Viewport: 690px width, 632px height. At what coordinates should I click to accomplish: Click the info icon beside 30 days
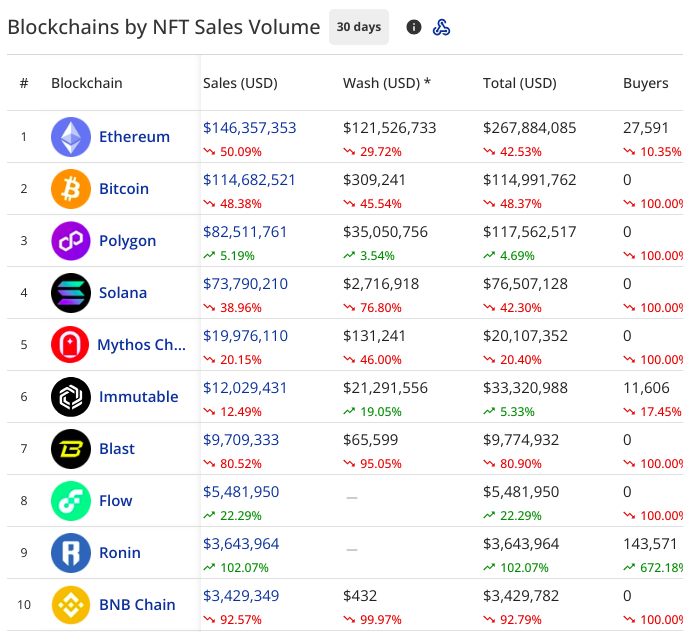point(414,27)
